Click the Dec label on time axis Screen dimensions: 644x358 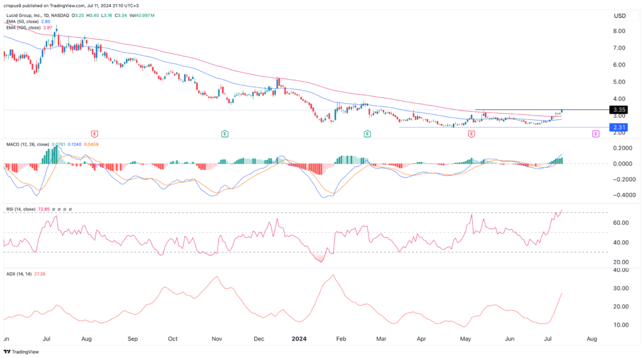point(258,339)
